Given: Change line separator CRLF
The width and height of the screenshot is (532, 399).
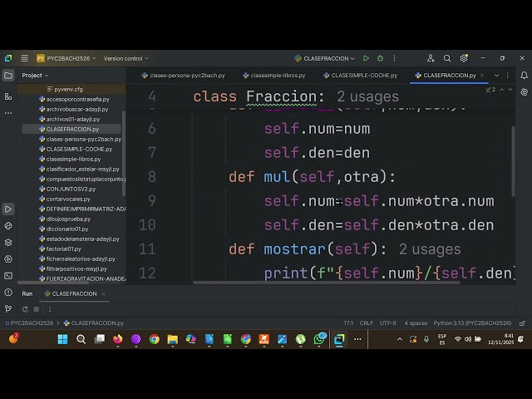Looking at the screenshot, I should 367,323.
